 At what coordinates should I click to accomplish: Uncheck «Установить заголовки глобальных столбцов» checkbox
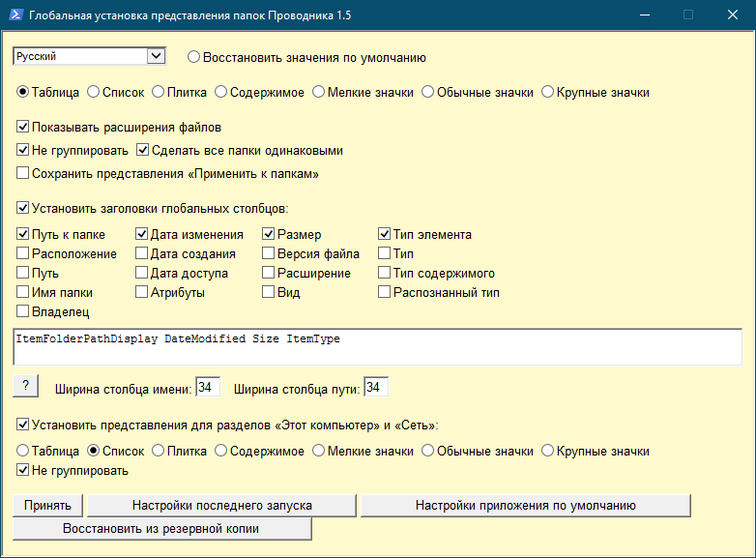click(22, 207)
